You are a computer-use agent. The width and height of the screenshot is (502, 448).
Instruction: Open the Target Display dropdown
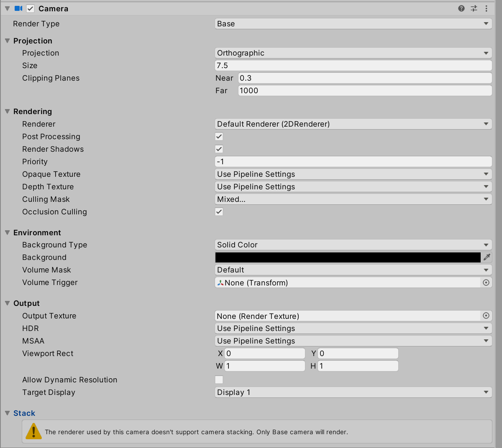tap(353, 392)
